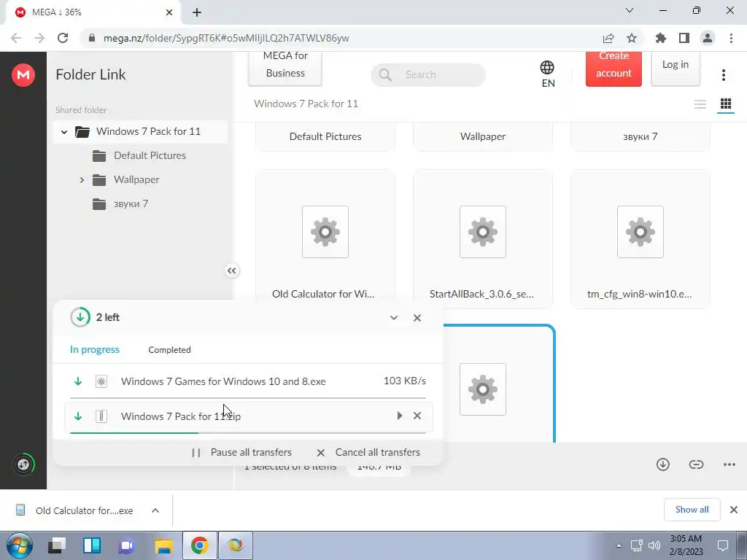
Task: Click Show all downloads button
Action: tap(692, 510)
